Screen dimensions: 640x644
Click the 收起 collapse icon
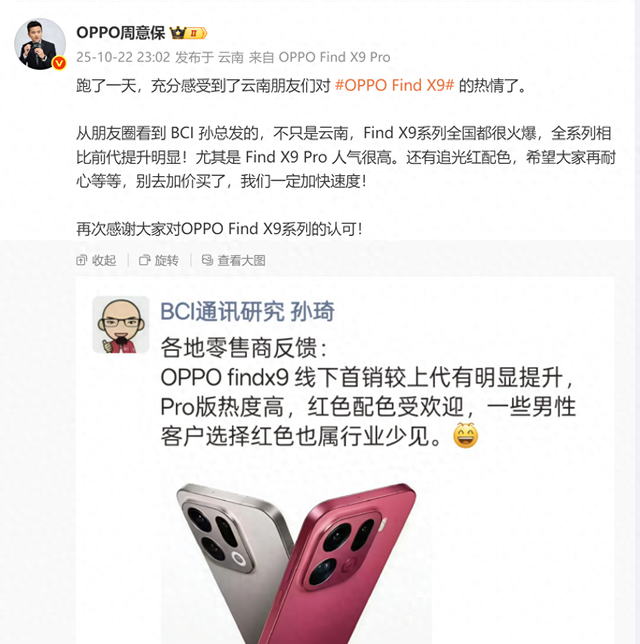(x=82, y=260)
